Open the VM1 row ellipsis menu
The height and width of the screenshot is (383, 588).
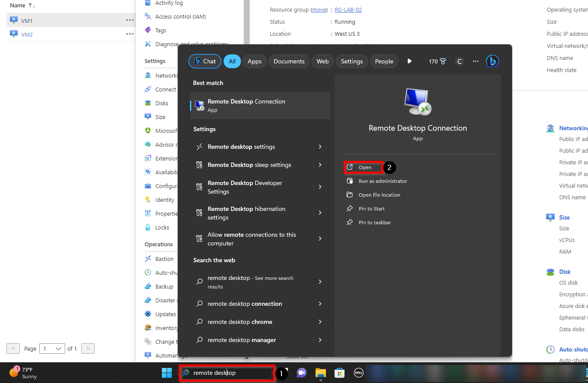pos(130,20)
